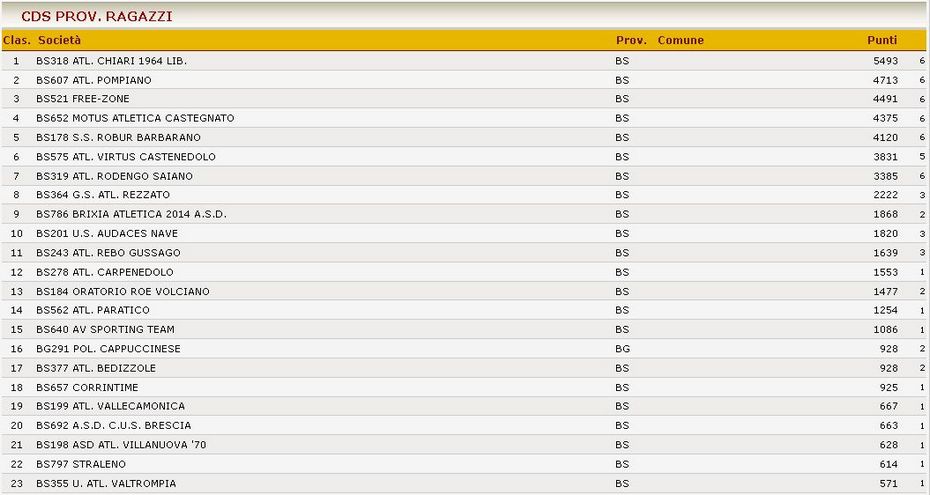Click the points value 614
This screenshot has width=930, height=495.
889,464
